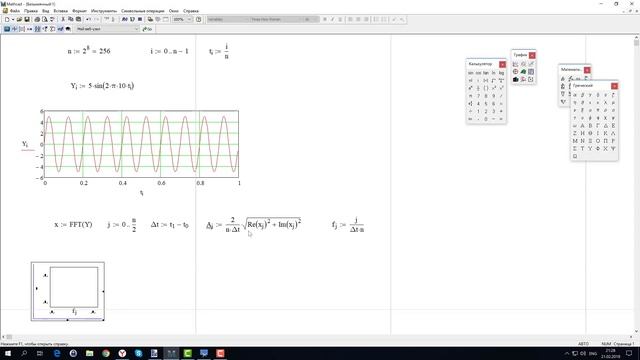Open the taskbar search icon
640x360 pixels.
pos(24,353)
